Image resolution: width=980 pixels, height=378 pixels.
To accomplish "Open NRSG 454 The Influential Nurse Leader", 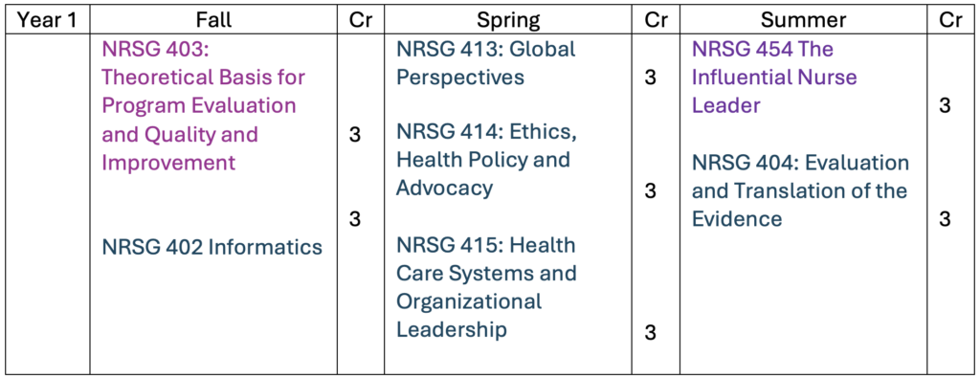I will 774,77.
